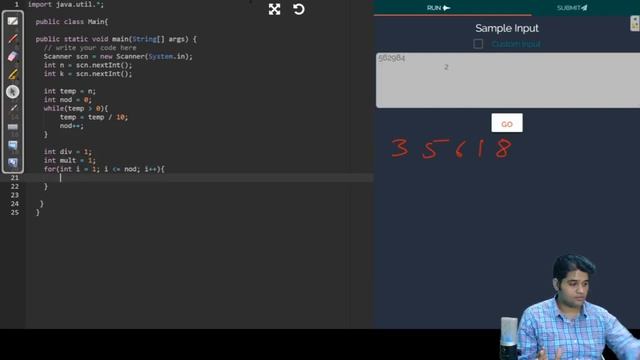
Task: Open the RUN tab
Action: (x=438, y=8)
